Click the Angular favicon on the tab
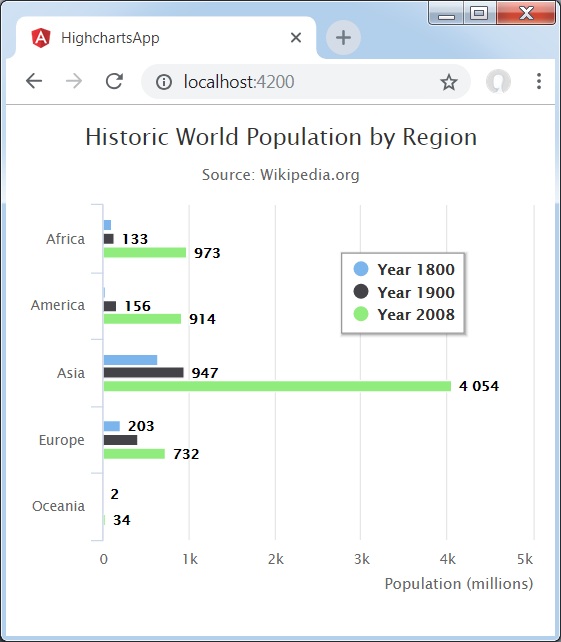This screenshot has height=642, width=561. click(41, 38)
